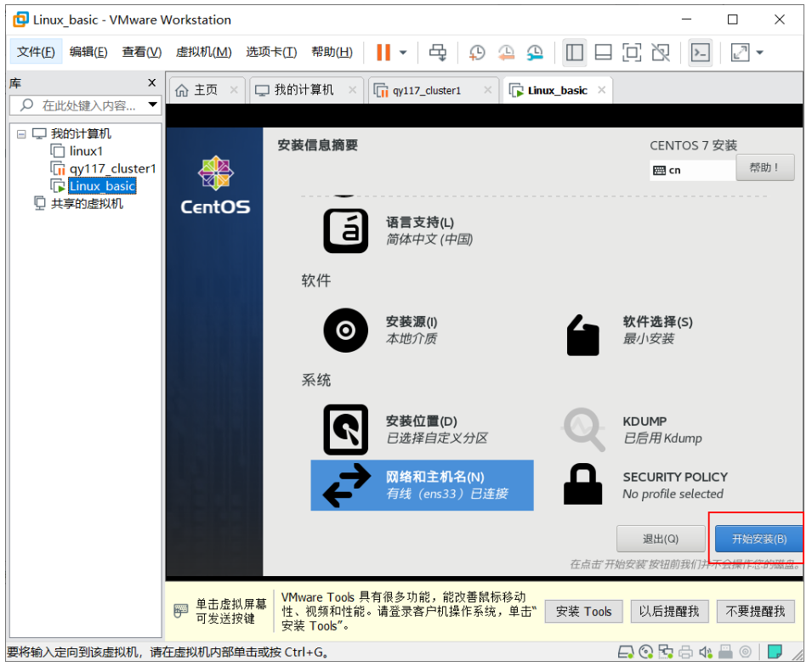
Task: Click the 安装 Tools button
Action: point(583,612)
